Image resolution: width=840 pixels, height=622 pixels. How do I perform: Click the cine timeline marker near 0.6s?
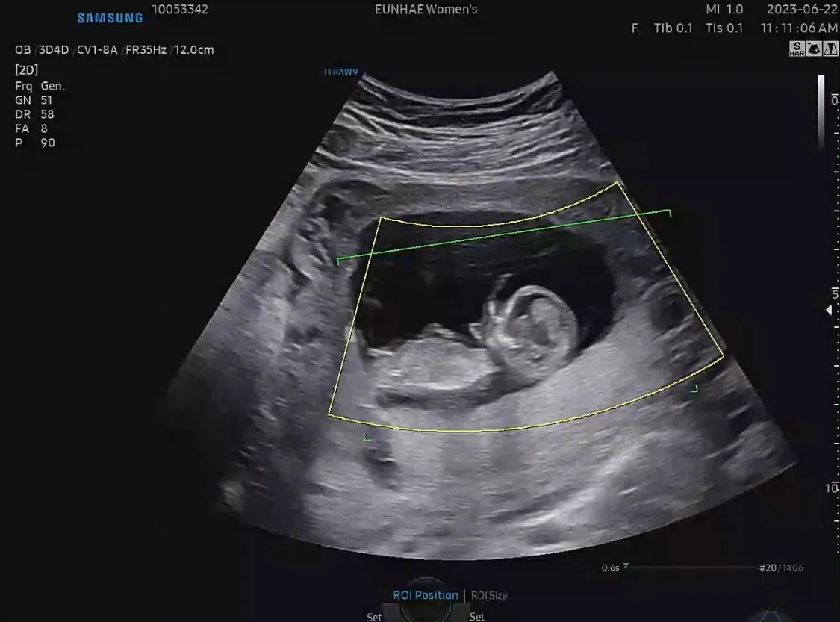(626, 566)
